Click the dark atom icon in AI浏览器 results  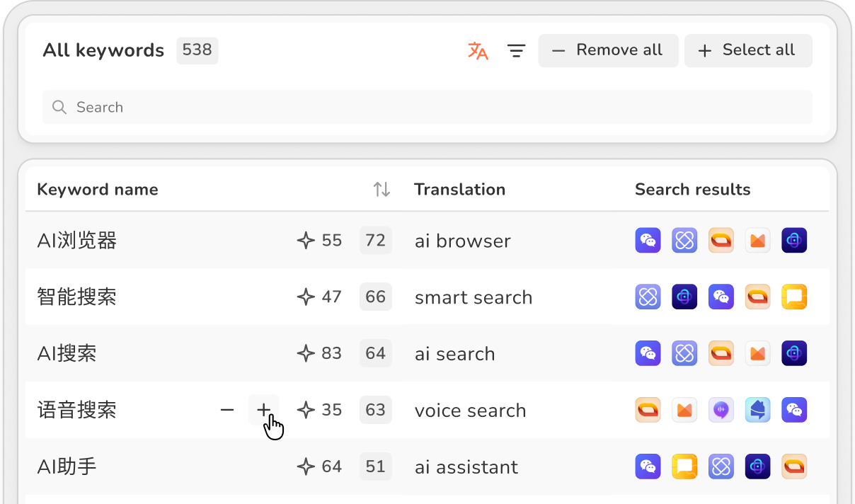794,240
